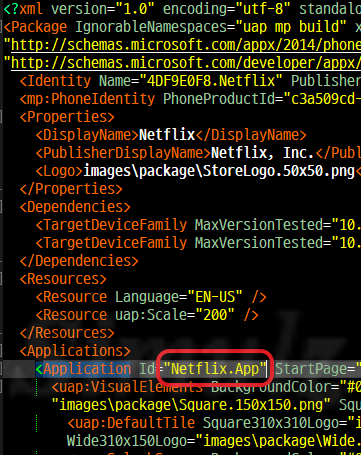Select the Square310x310Logo attribute name
The width and height of the screenshot is (361, 455).
point(271,423)
